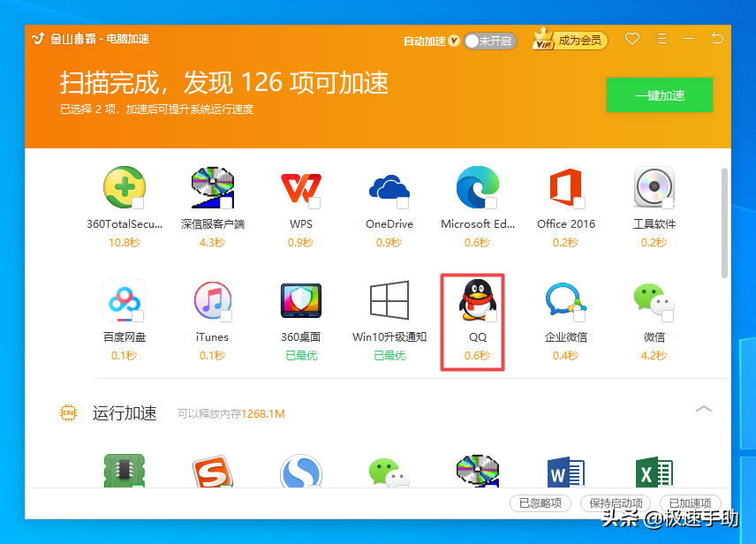Click the memory chip icon under 运行加速
756x544 pixels.
(x=125, y=471)
